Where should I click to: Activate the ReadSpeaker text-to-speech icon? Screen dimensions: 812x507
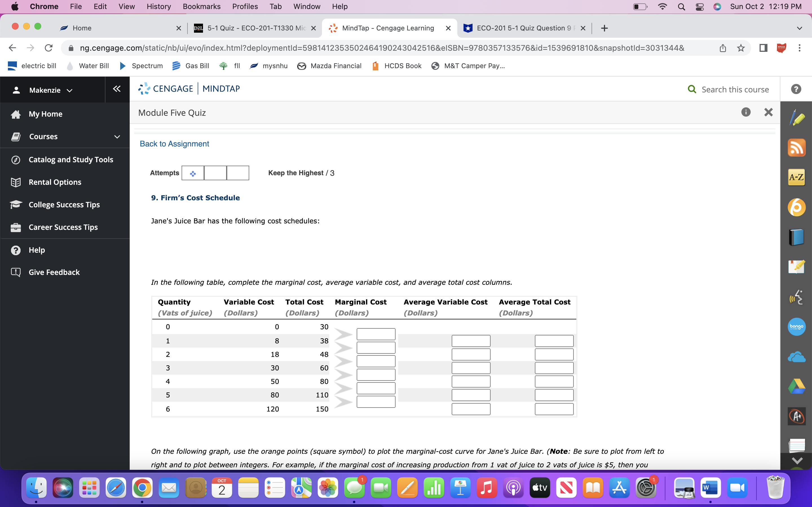point(797,297)
